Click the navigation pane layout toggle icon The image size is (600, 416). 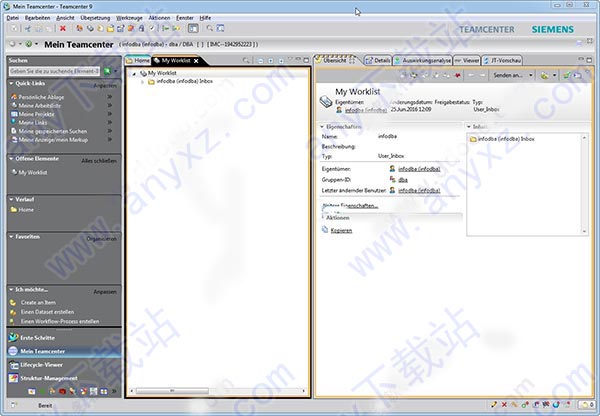point(193,28)
